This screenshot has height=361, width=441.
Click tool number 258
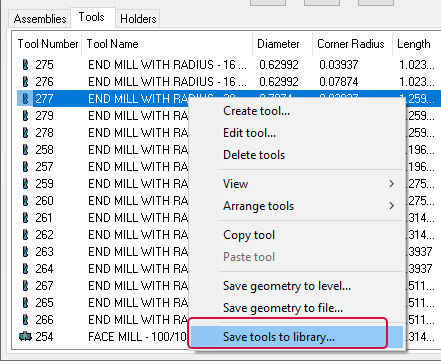[44, 150]
